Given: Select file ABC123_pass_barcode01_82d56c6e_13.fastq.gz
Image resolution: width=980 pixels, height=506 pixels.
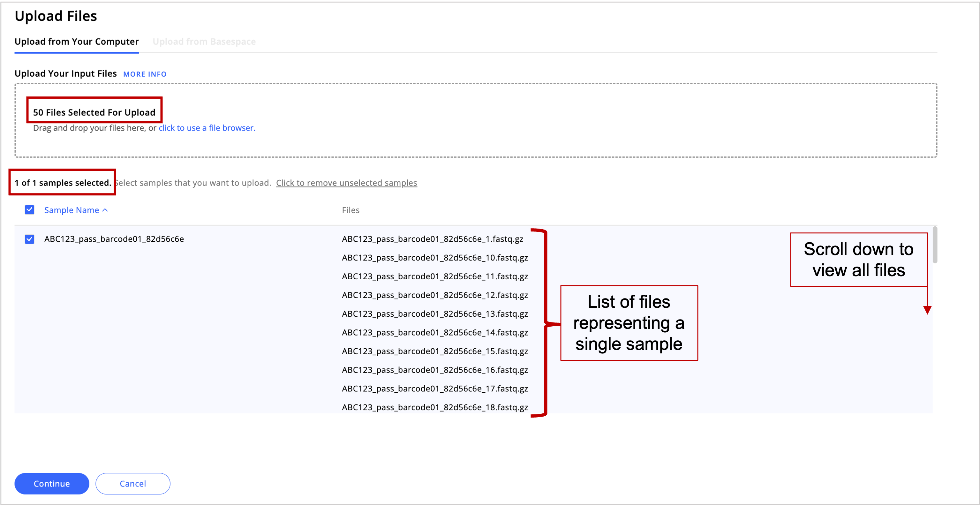Looking at the screenshot, I should (435, 313).
